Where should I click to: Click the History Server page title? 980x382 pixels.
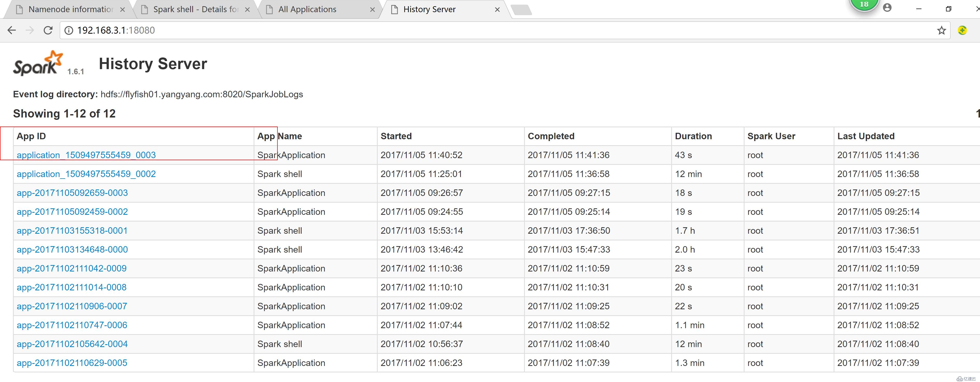153,64
